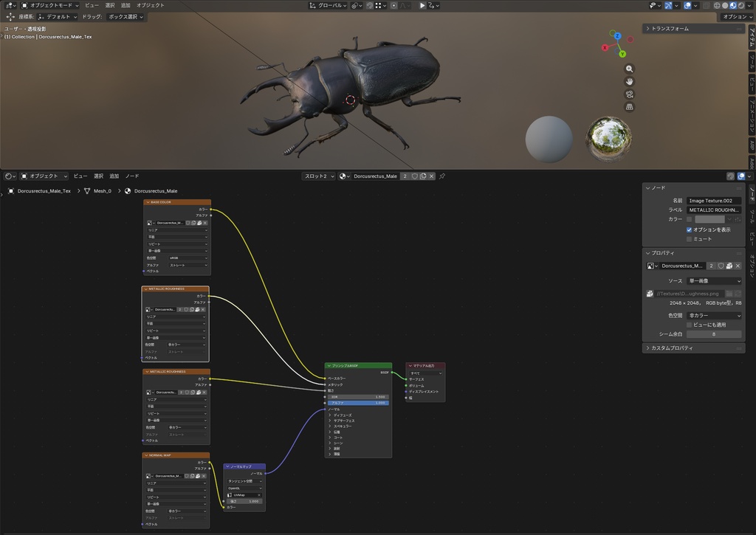
Task: Click the Y axis on navigation gizmo
Action: [622, 54]
